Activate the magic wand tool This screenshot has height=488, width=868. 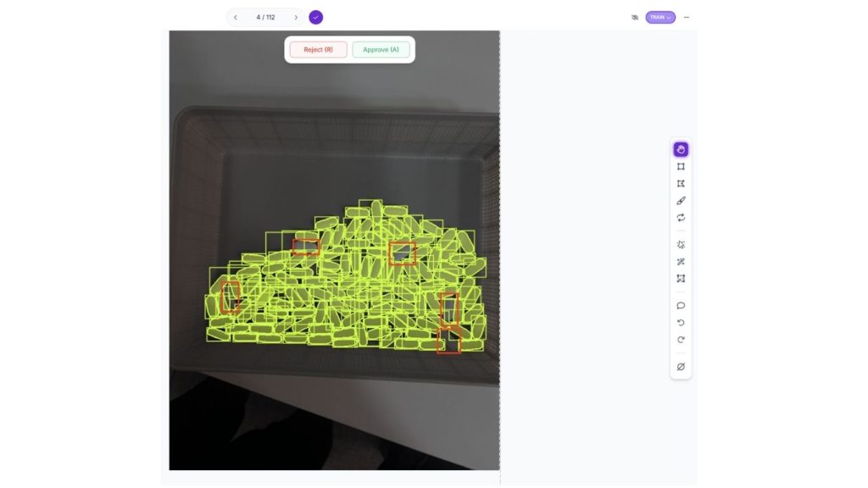pos(681,262)
